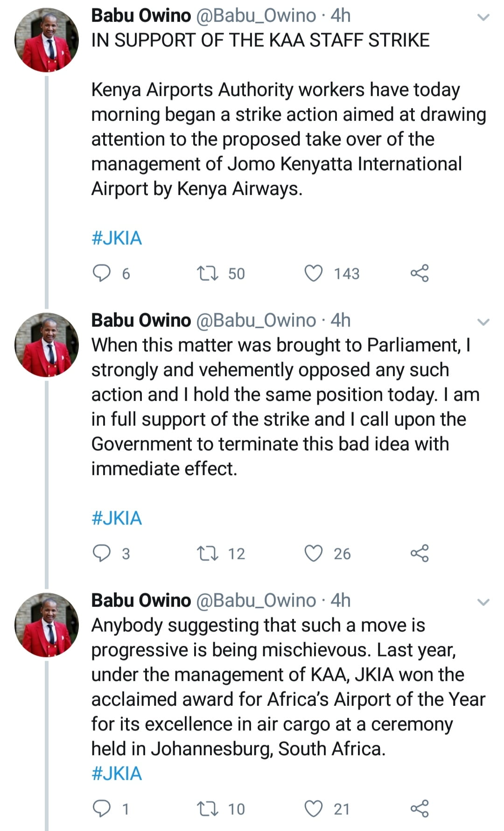Screen dimensions: 504x831
Task: Open Babu Owino's avatar on first tweet
Action: pyautogui.click(x=47, y=40)
